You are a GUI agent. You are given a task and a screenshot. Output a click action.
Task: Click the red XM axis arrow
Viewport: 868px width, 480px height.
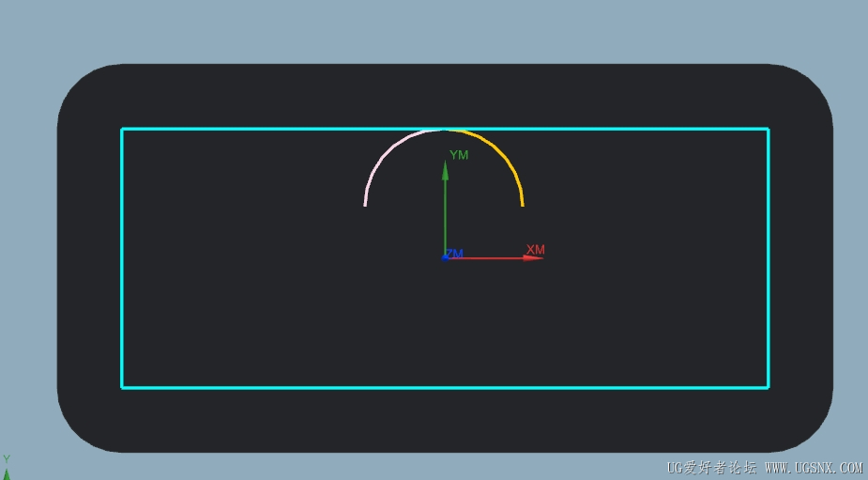tap(495, 257)
